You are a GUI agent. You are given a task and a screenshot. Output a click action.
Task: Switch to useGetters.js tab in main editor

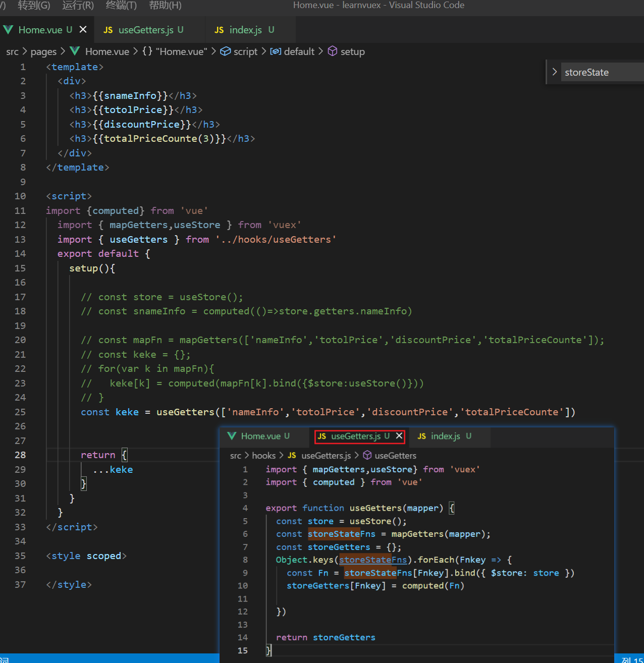coord(150,30)
